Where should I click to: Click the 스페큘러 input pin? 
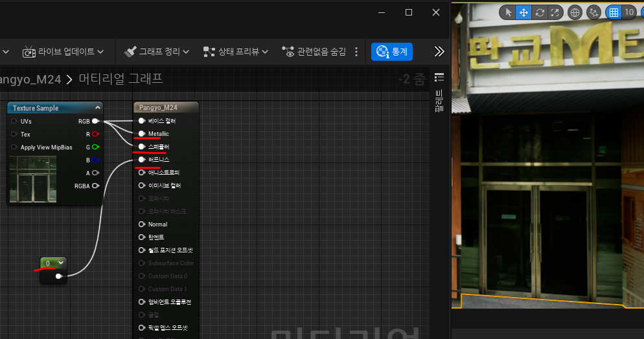point(142,146)
